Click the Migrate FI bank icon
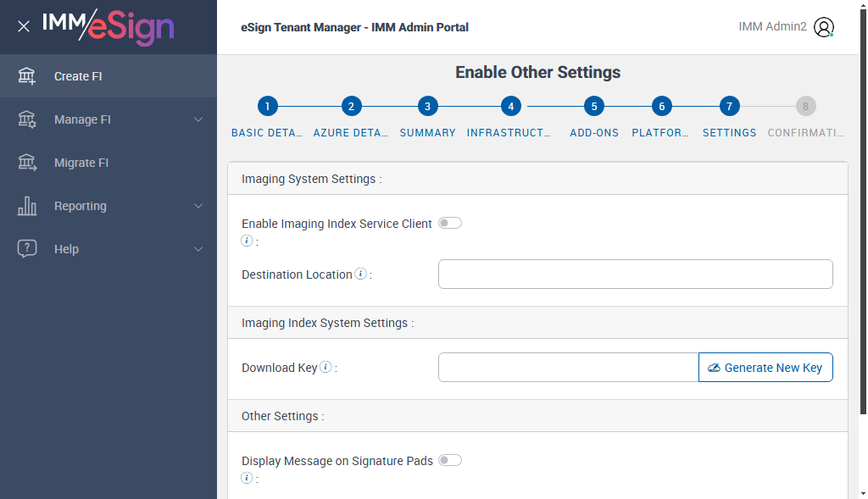Image resolution: width=868 pixels, height=499 pixels. 27,163
